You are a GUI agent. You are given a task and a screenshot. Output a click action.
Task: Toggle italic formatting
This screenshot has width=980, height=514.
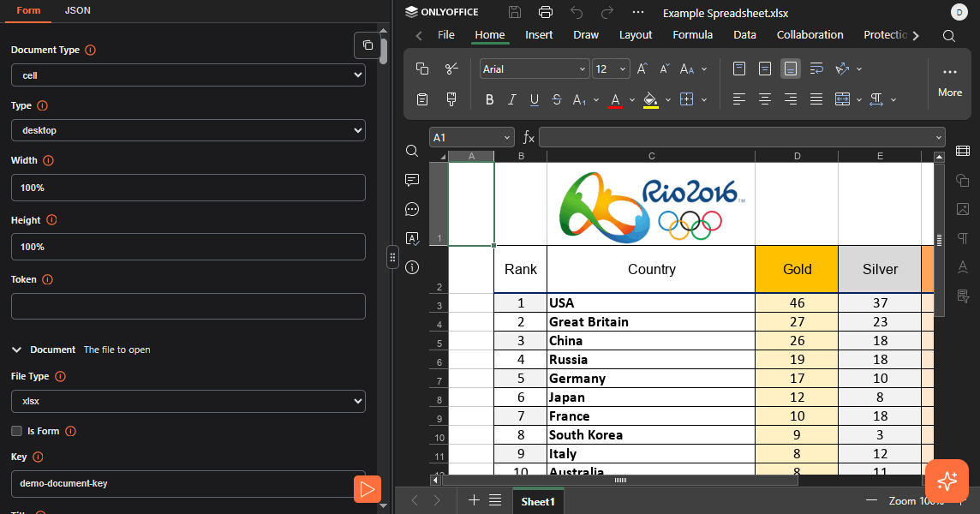(x=512, y=99)
